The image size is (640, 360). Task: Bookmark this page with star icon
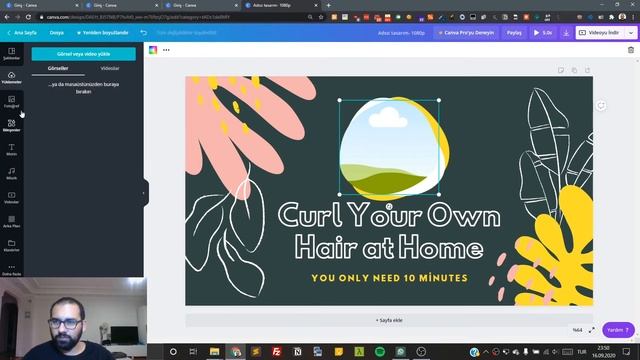click(321, 17)
